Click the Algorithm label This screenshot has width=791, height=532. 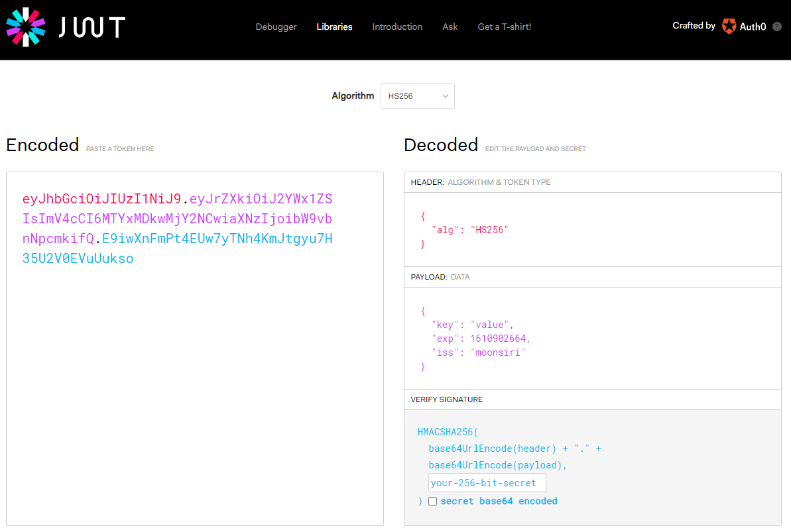click(x=353, y=96)
